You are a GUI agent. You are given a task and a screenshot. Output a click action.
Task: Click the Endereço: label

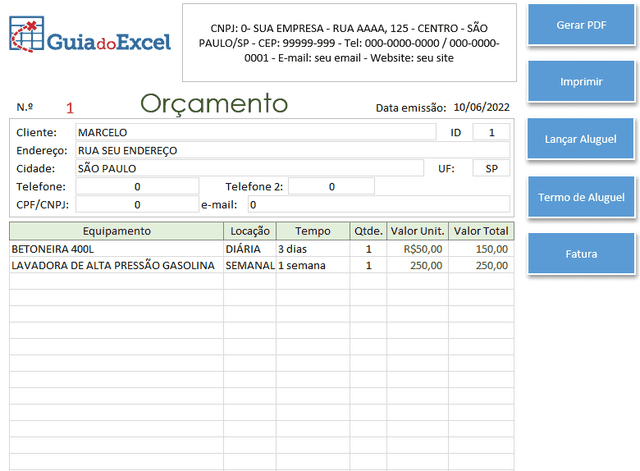tap(42, 151)
